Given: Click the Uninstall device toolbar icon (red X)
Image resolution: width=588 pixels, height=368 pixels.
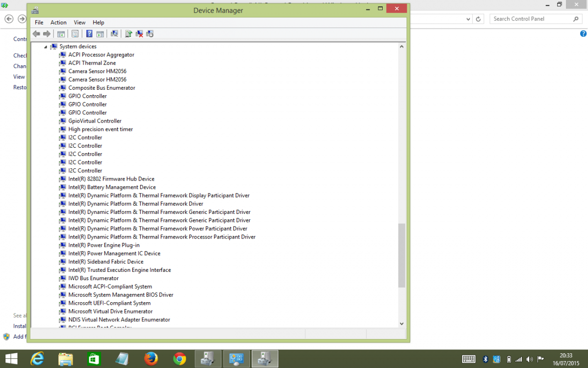Looking at the screenshot, I should pyautogui.click(x=140, y=34).
